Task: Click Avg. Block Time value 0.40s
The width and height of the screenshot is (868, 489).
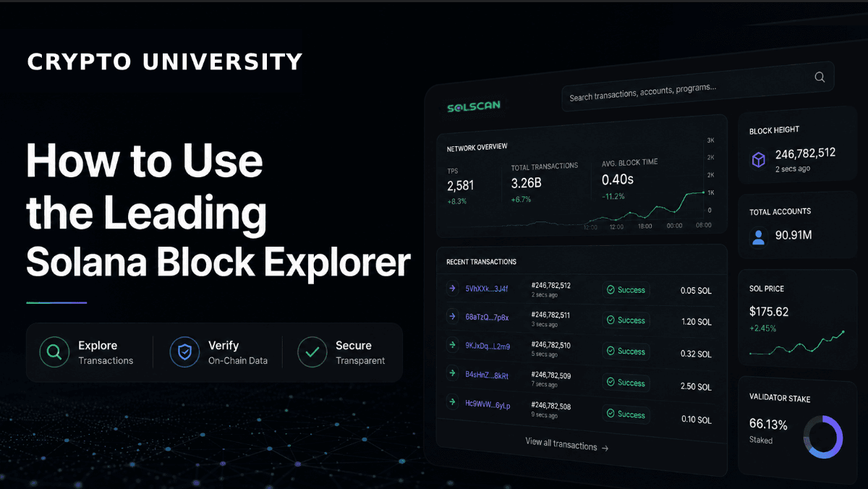Action: [x=618, y=179]
